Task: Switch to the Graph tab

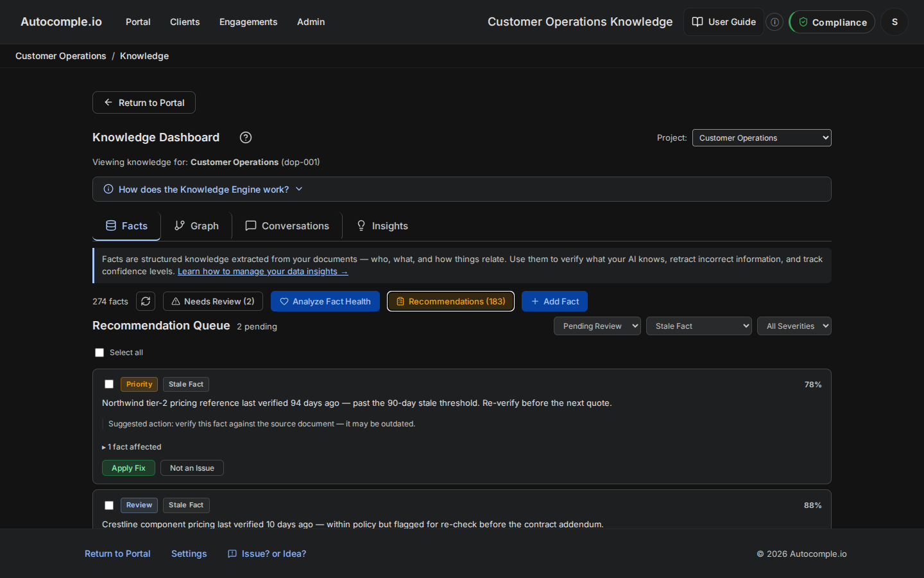Action: 196,226
